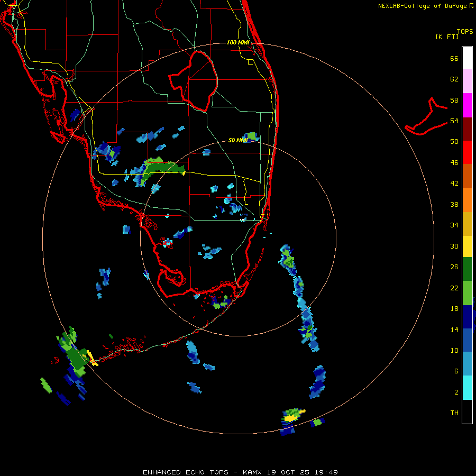Click the black TH legend swatch
Image resolution: width=476 pixels, height=476 pixels.
point(467,411)
